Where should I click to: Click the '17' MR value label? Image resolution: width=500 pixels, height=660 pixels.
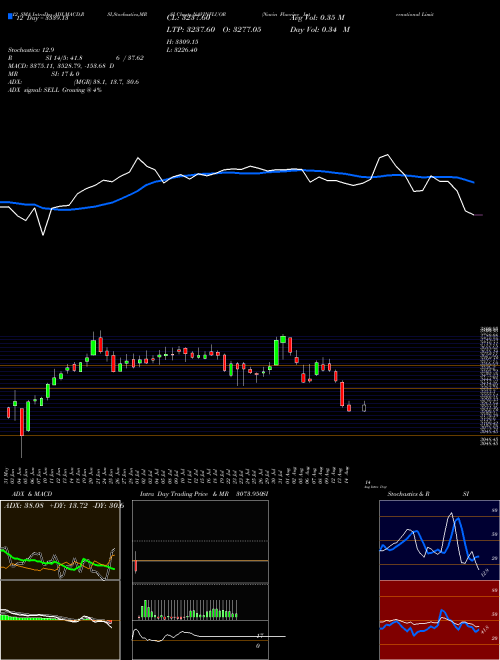click(260, 635)
